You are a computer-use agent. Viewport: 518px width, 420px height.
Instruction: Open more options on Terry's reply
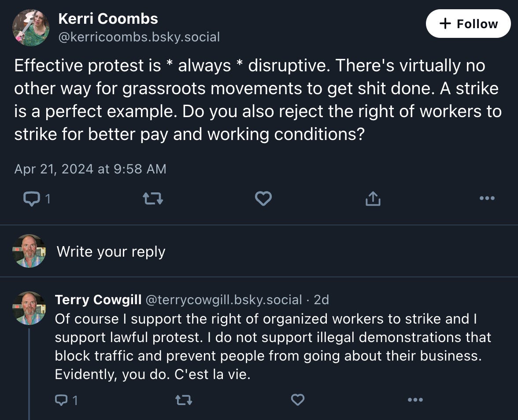(415, 400)
